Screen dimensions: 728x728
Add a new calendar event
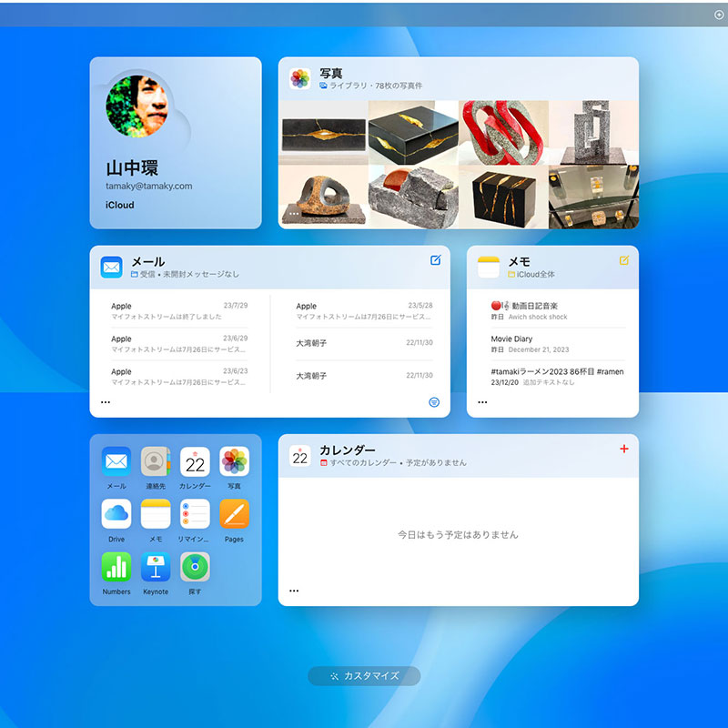[x=623, y=449]
